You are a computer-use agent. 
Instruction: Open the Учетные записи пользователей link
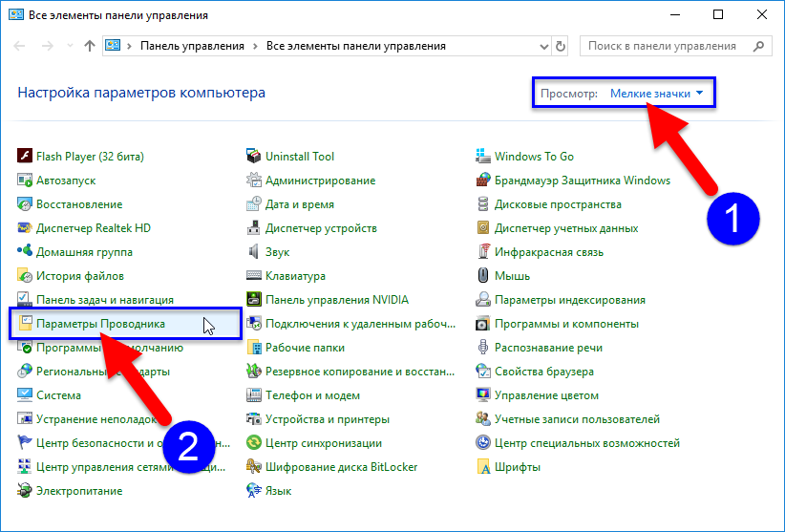tap(577, 419)
